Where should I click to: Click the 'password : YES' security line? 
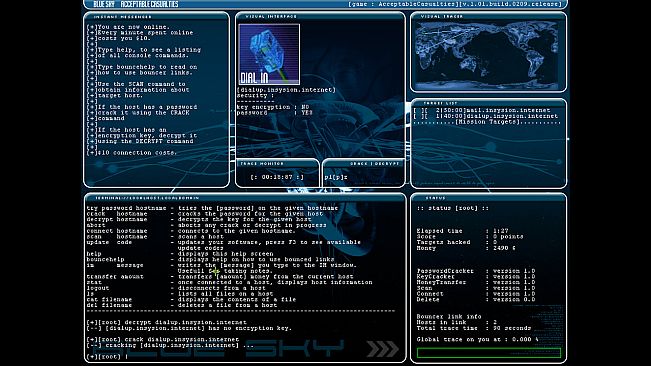click(x=274, y=113)
